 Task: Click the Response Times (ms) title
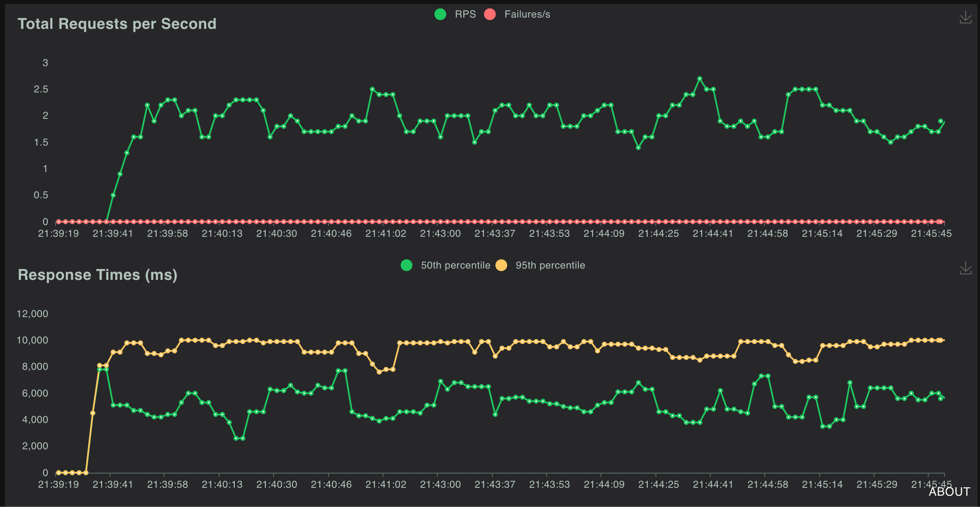97,275
